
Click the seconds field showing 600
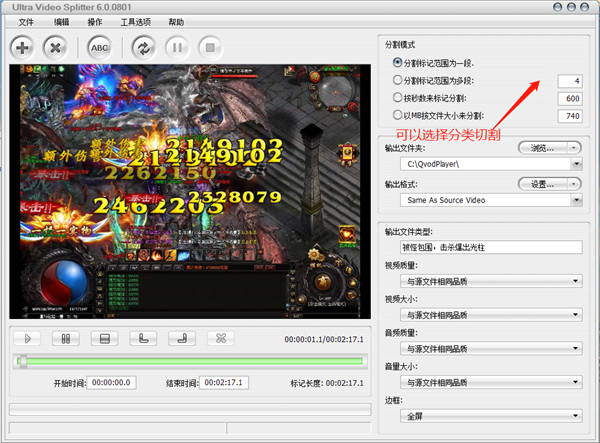[x=570, y=99]
